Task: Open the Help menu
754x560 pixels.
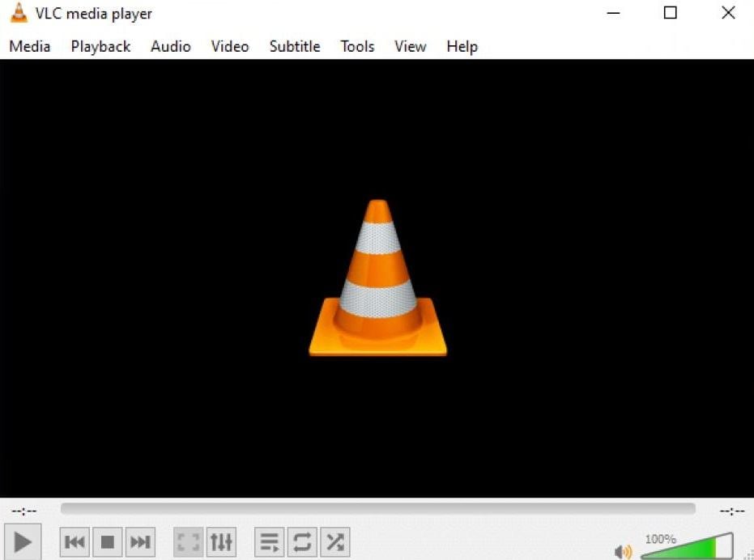Action: click(462, 47)
